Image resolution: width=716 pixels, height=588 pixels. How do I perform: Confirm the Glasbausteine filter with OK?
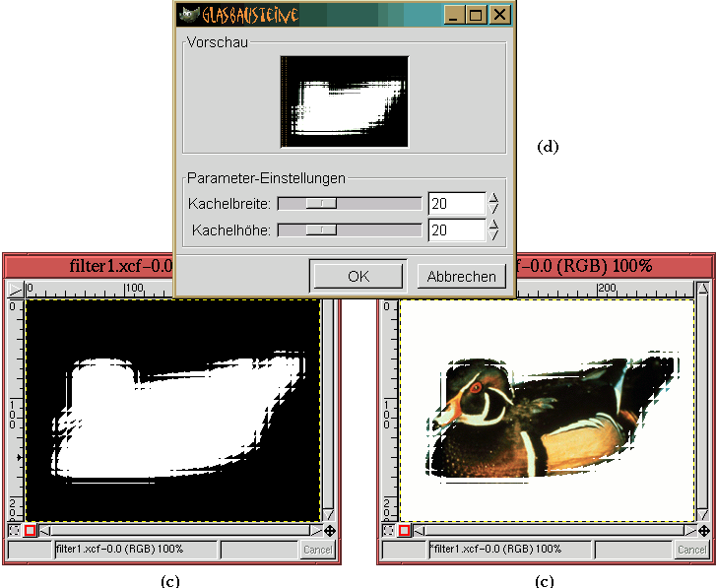coord(358,276)
